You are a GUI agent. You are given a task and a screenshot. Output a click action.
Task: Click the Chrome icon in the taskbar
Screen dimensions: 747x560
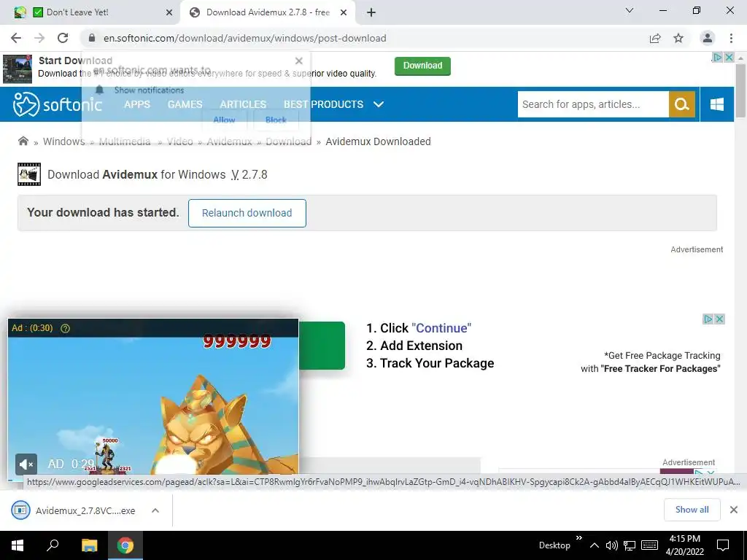(x=125, y=545)
